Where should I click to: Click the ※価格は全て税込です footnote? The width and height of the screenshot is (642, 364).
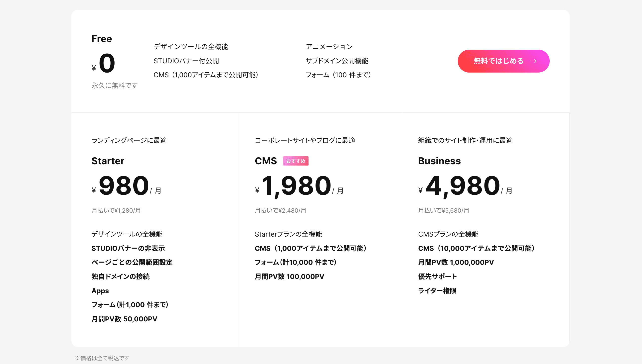(102, 358)
